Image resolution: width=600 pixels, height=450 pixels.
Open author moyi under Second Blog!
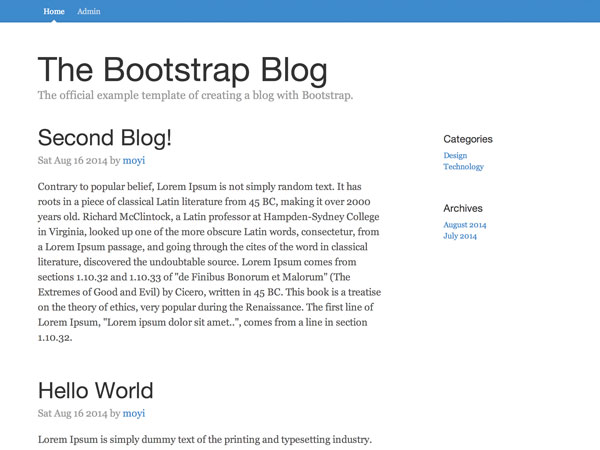pos(134,160)
